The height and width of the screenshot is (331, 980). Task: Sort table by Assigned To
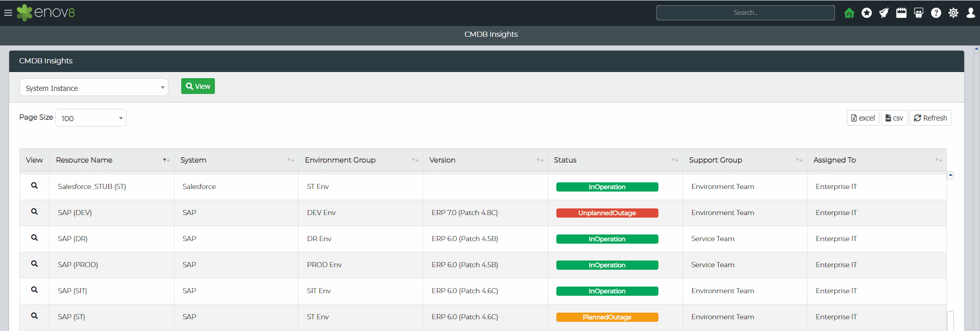[877, 160]
